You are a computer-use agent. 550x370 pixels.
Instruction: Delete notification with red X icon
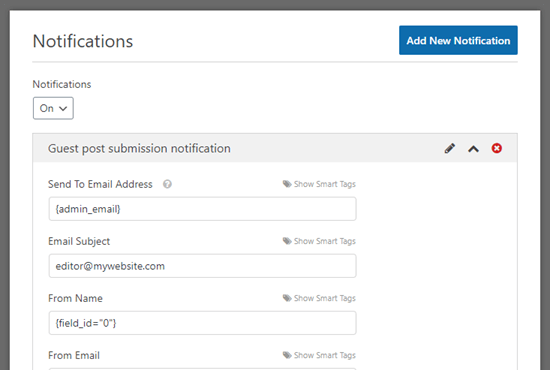click(496, 148)
